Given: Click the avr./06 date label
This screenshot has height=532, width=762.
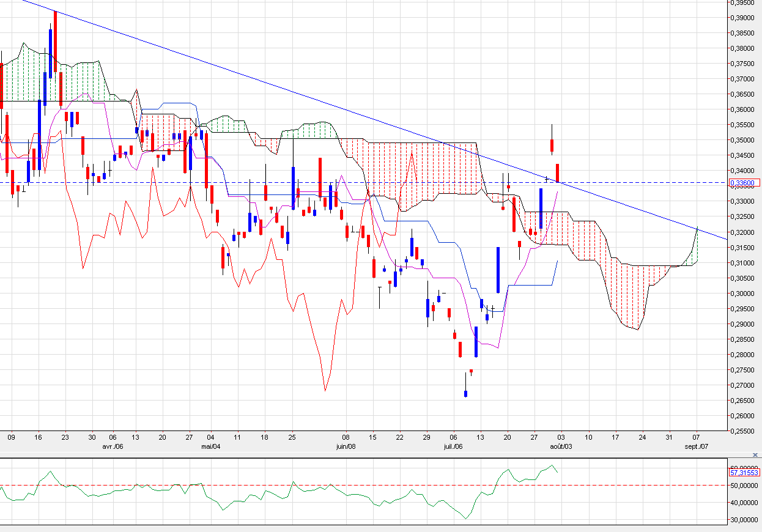Looking at the screenshot, I should click(113, 446).
